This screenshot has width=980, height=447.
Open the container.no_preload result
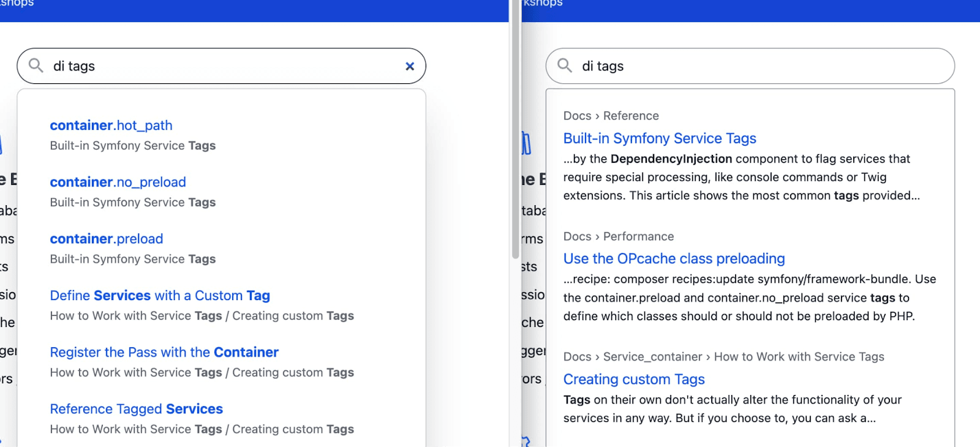pyautogui.click(x=118, y=182)
